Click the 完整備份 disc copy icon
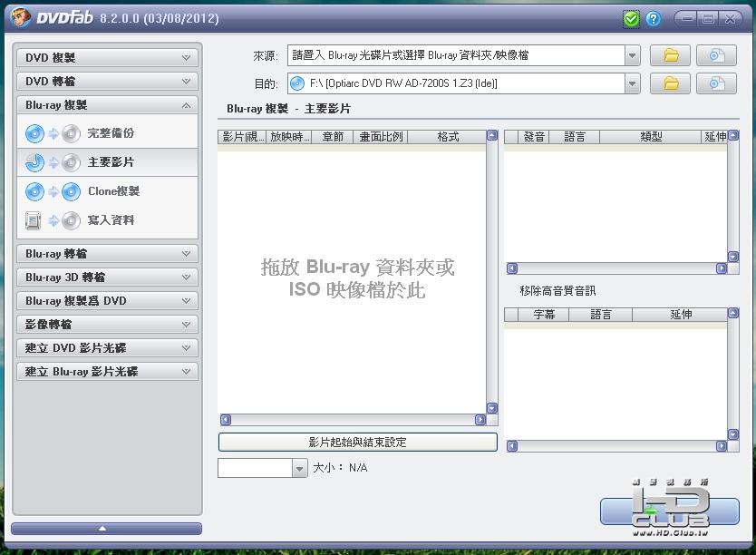The width and height of the screenshot is (756, 555). coord(53,133)
